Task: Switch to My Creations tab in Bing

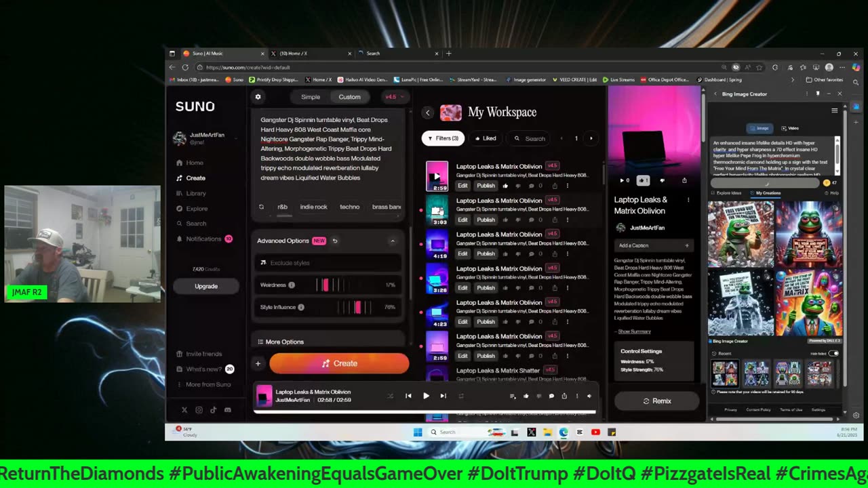Action: pos(766,193)
